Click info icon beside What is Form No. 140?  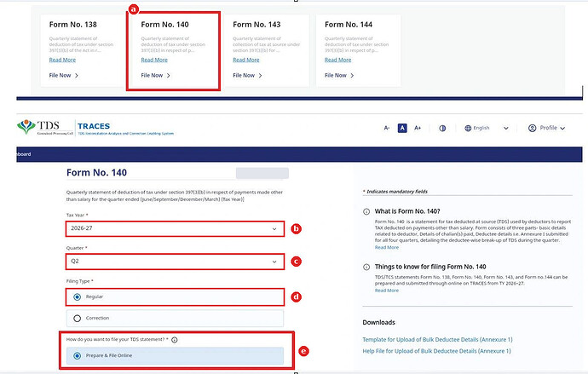(366, 212)
